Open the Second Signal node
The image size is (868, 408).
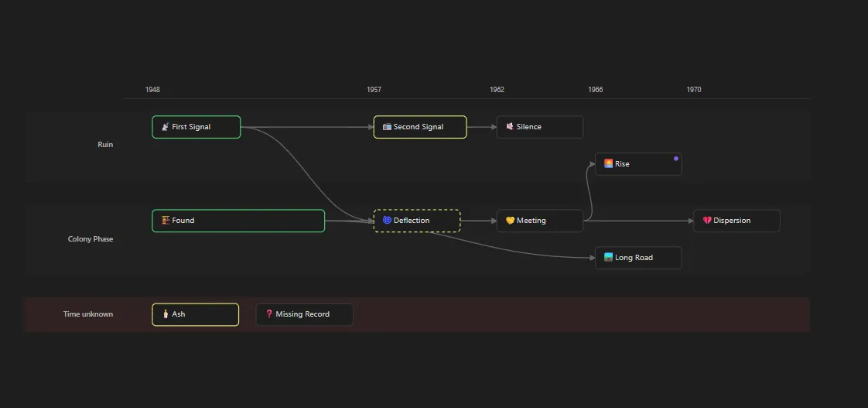pos(420,127)
